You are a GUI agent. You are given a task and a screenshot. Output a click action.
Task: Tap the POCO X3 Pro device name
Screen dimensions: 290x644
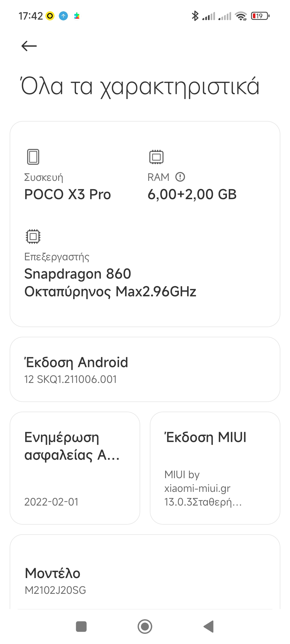pos(67,194)
